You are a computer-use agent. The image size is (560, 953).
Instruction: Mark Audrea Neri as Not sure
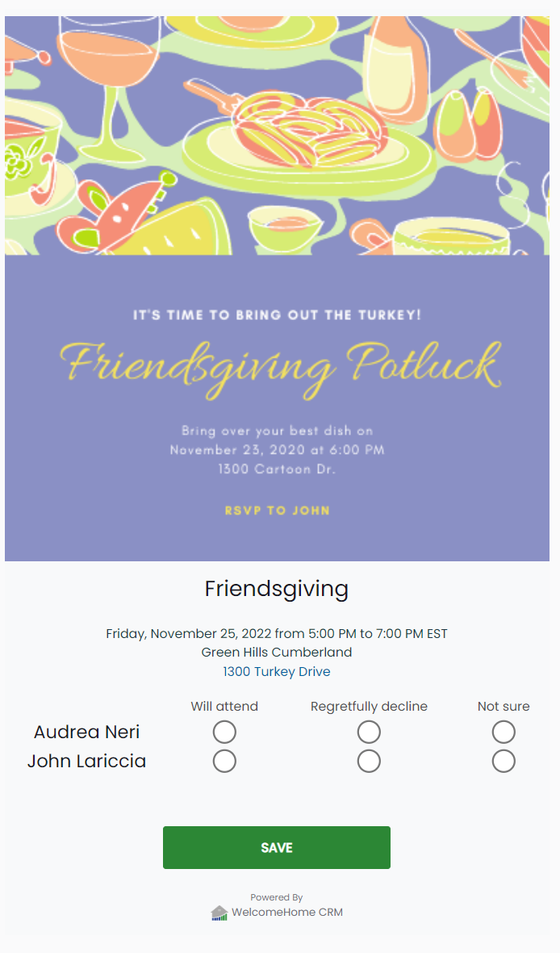(x=504, y=732)
